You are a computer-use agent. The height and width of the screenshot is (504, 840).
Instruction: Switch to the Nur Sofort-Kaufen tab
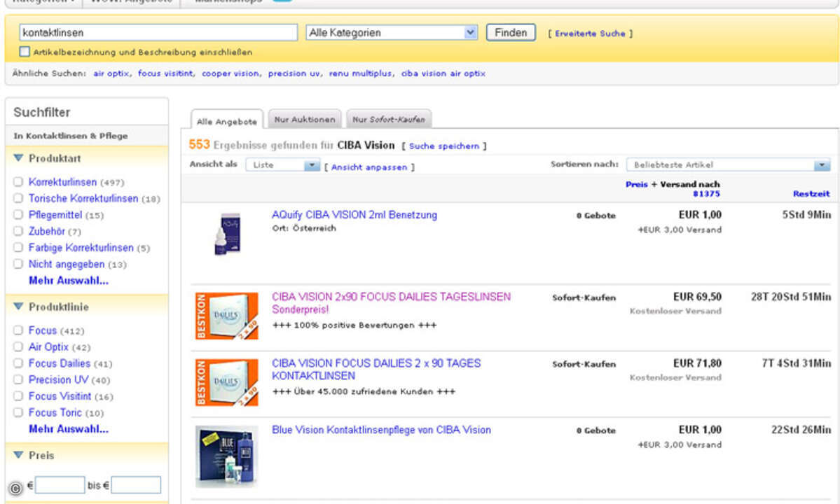(388, 119)
